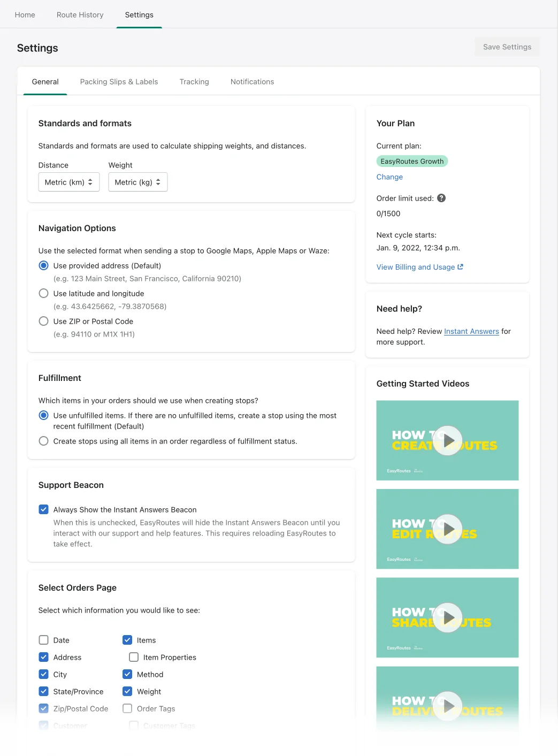Click the Change plan link
The height and width of the screenshot is (756, 558).
tap(389, 177)
